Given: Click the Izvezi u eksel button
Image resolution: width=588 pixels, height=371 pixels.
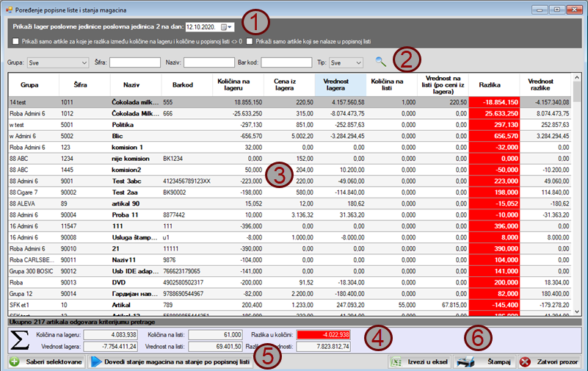Looking at the screenshot, I should click(419, 362).
